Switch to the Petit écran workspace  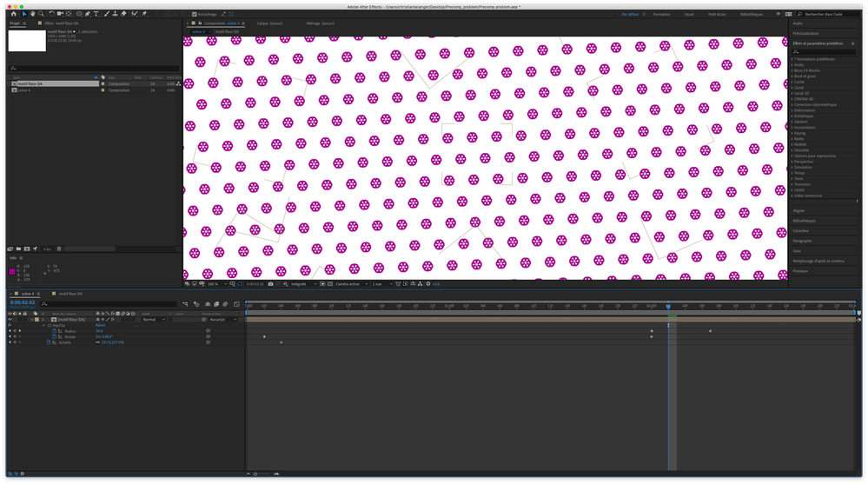pos(717,15)
